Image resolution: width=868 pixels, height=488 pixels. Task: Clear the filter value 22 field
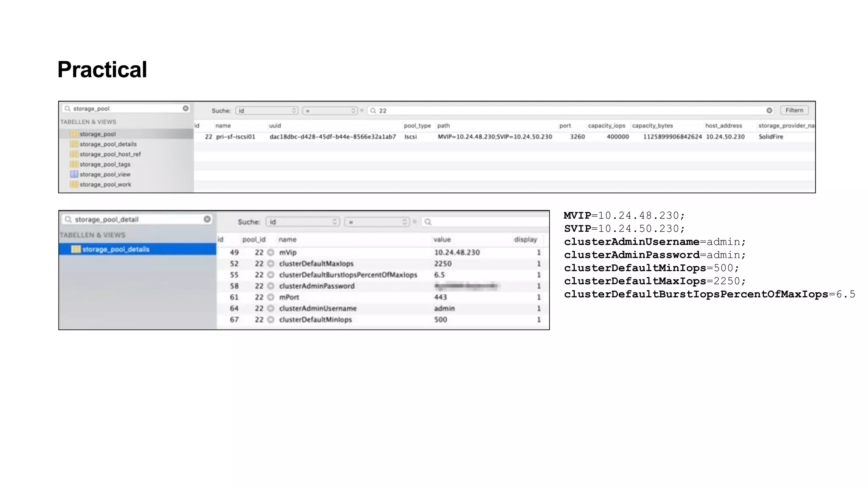[769, 111]
